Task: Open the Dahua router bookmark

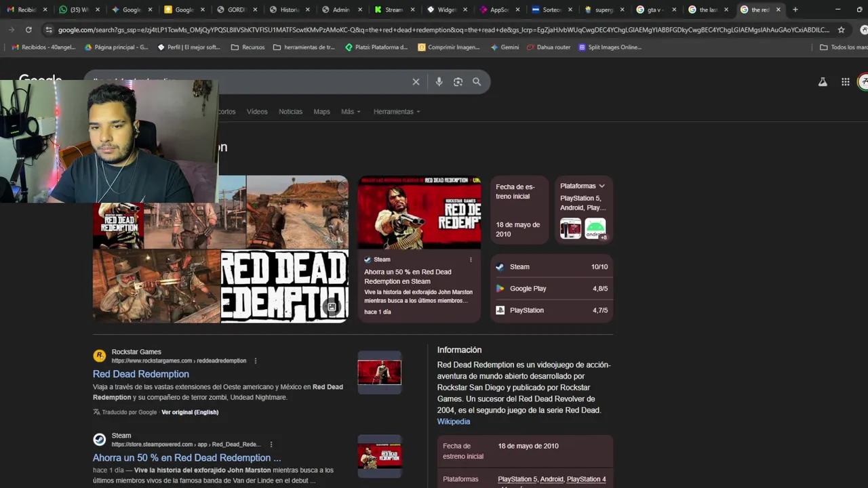Action: [549, 47]
